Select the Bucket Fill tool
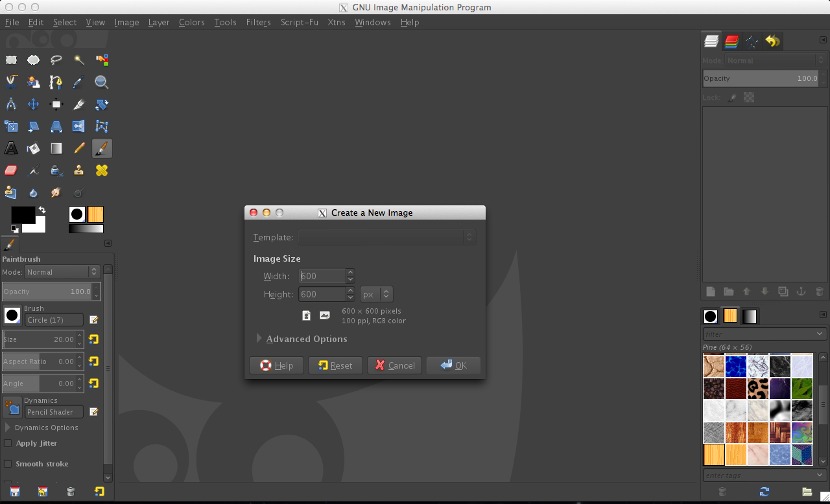830x504 pixels. tap(34, 148)
